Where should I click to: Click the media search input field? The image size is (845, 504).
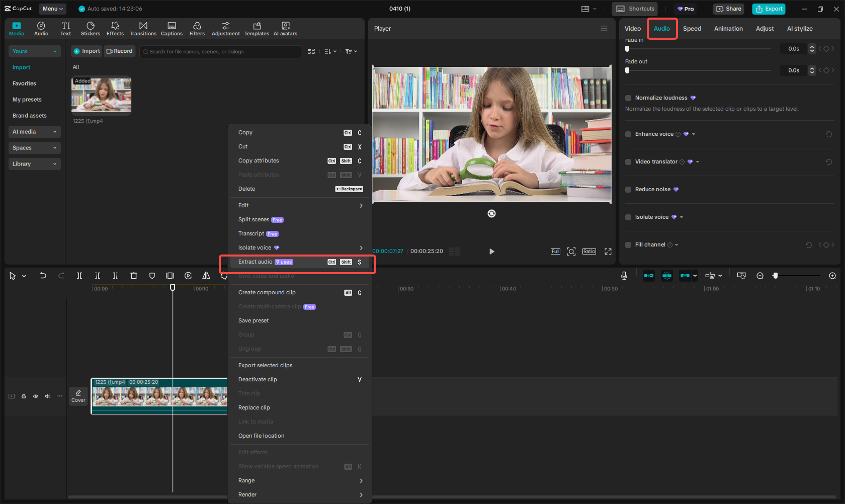click(x=221, y=51)
